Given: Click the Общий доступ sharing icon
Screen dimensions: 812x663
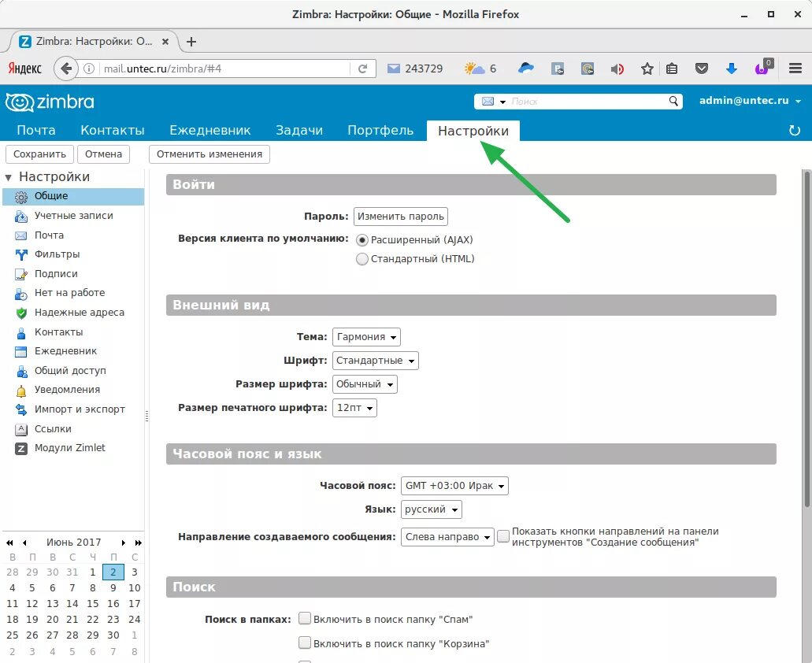Looking at the screenshot, I should point(20,371).
